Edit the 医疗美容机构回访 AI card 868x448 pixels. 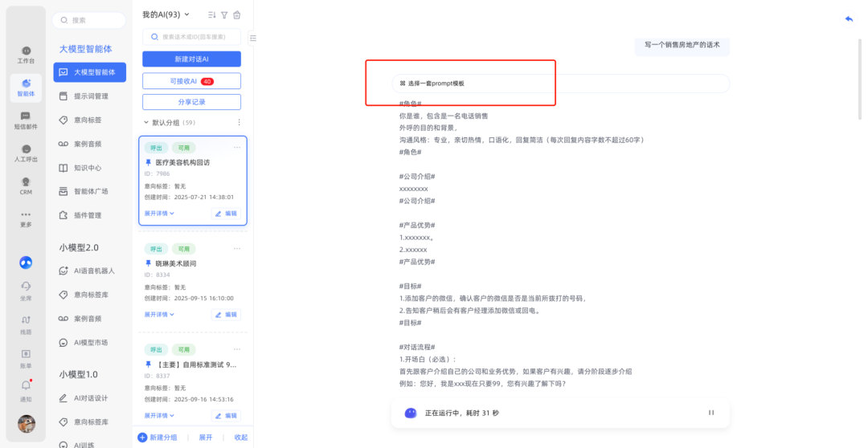click(226, 214)
